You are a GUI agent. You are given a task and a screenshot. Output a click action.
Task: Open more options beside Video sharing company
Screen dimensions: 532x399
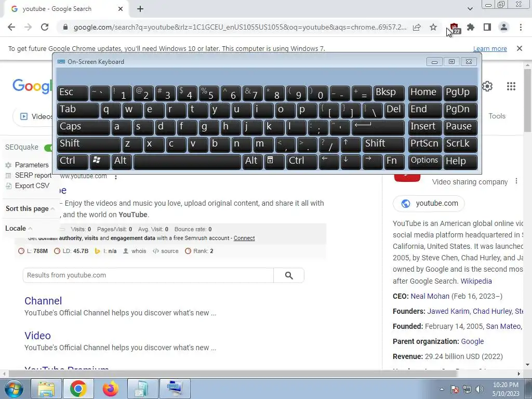[516, 181]
